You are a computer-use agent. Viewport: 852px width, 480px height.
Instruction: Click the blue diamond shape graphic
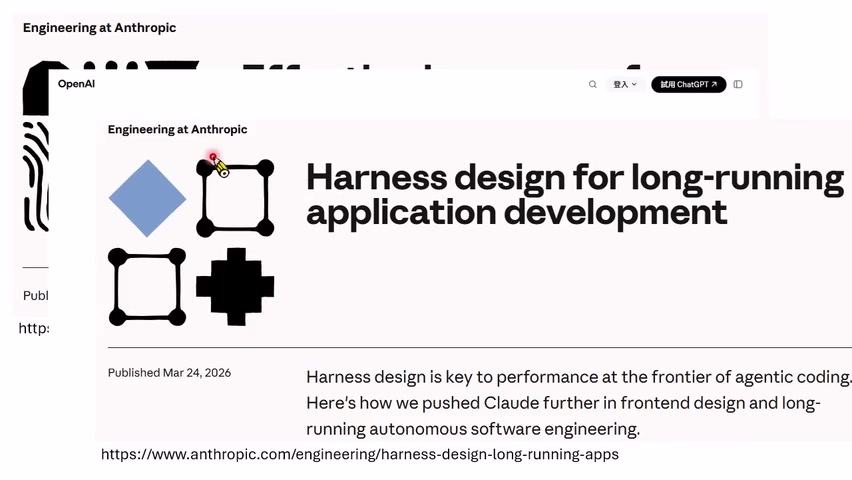click(x=147, y=198)
